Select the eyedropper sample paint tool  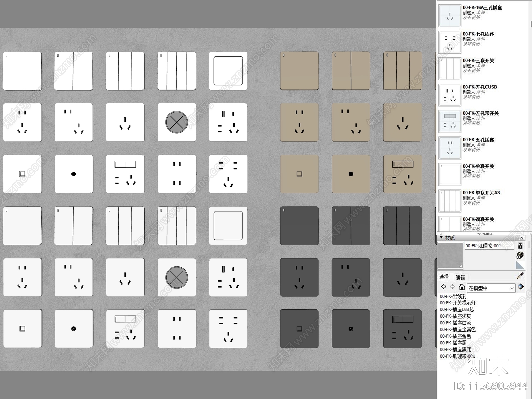point(520,276)
